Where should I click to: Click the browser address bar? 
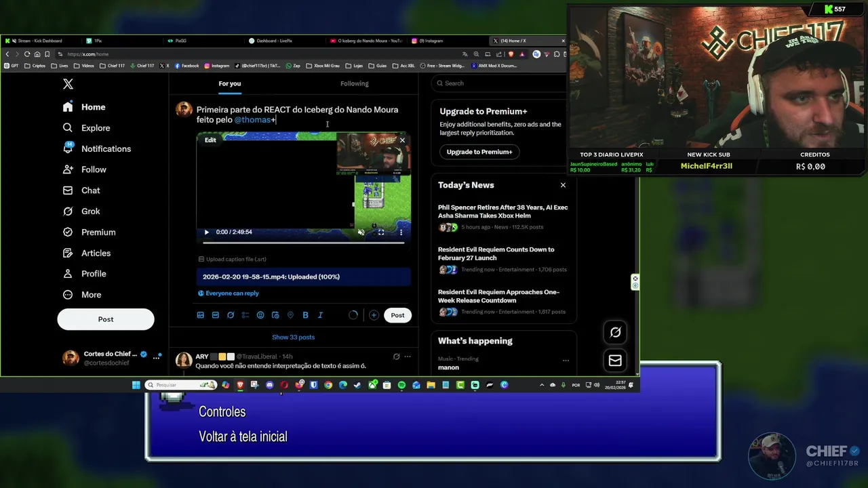click(x=258, y=54)
